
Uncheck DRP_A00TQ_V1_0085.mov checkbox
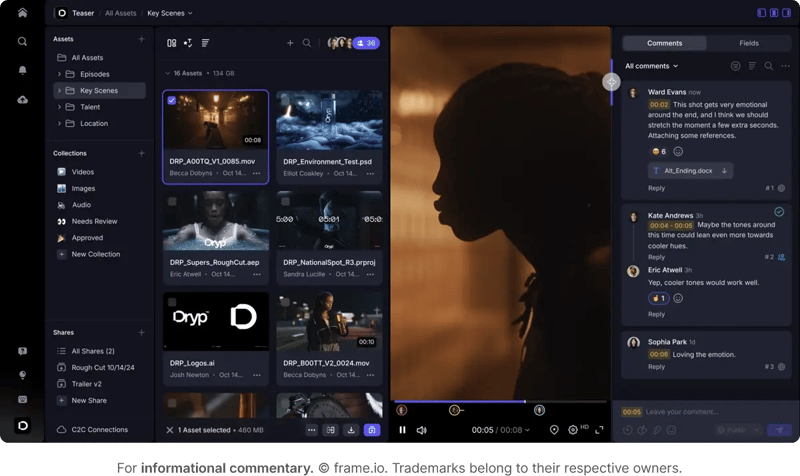coord(172,101)
